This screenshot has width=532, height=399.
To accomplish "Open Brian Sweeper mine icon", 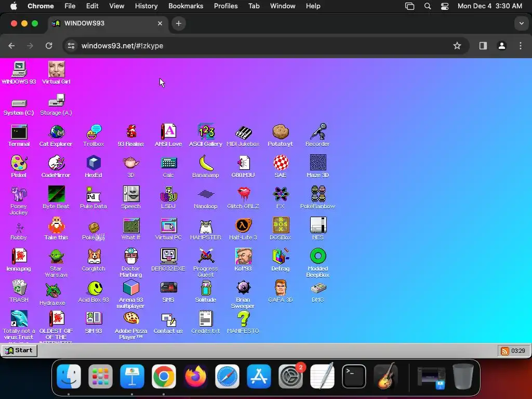I will [x=243, y=295].
